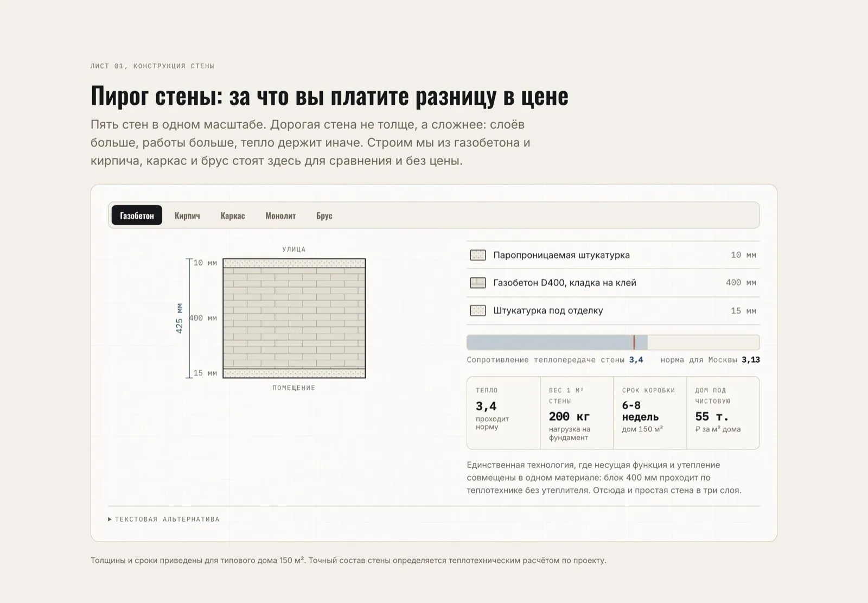This screenshot has height=603, width=868.
Task: Open the Каркас wall tab
Action: pos(233,215)
